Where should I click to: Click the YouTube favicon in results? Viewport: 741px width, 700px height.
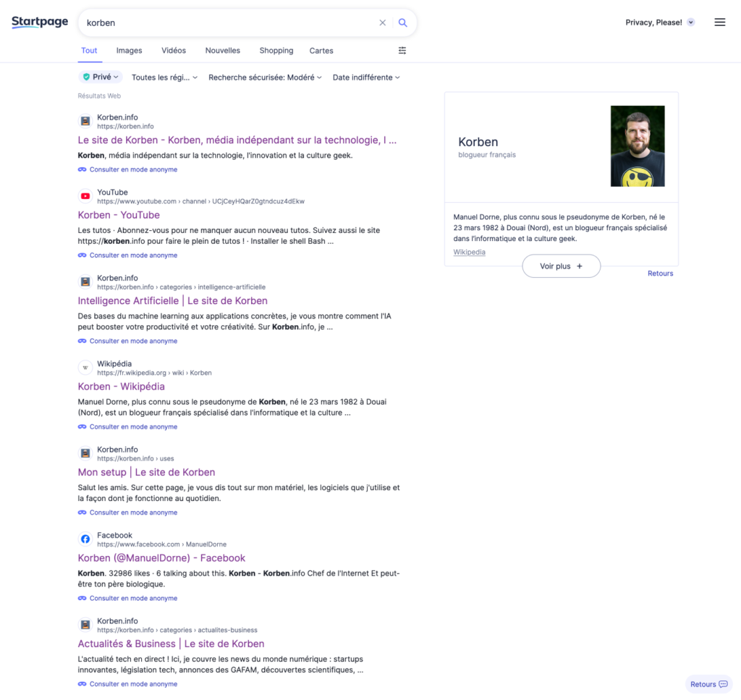point(85,196)
